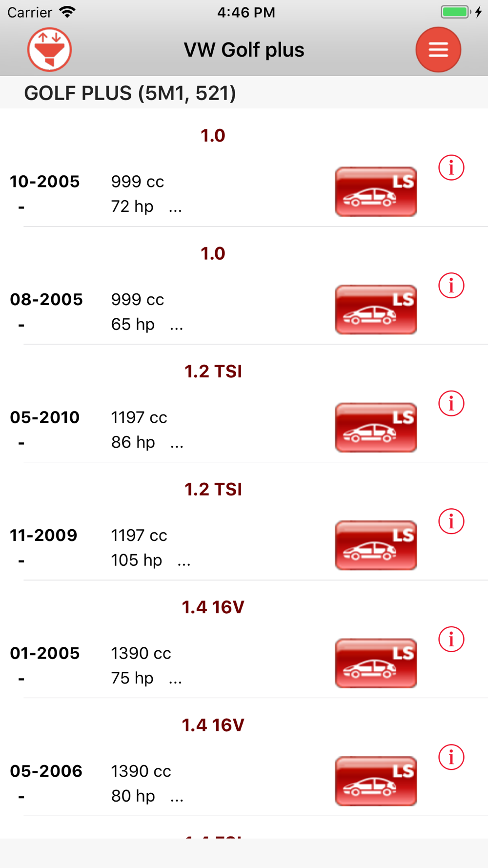
Task: View info for 1.4 16V 80 hp
Action: (451, 757)
